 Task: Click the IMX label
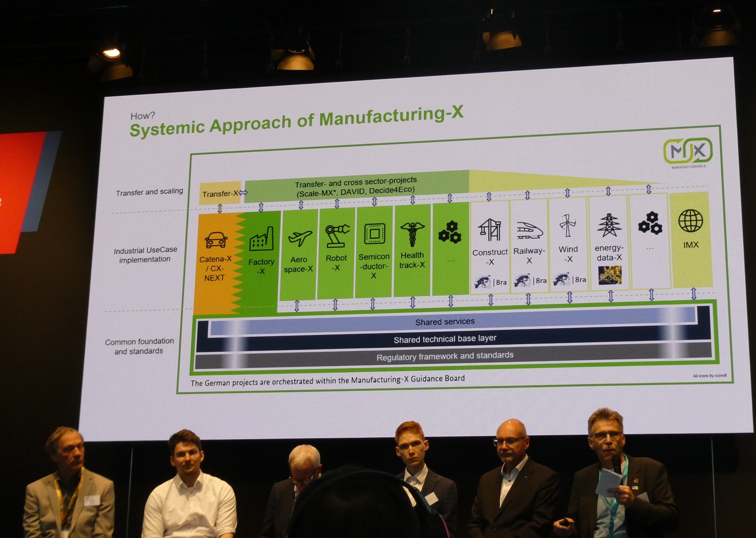point(691,245)
